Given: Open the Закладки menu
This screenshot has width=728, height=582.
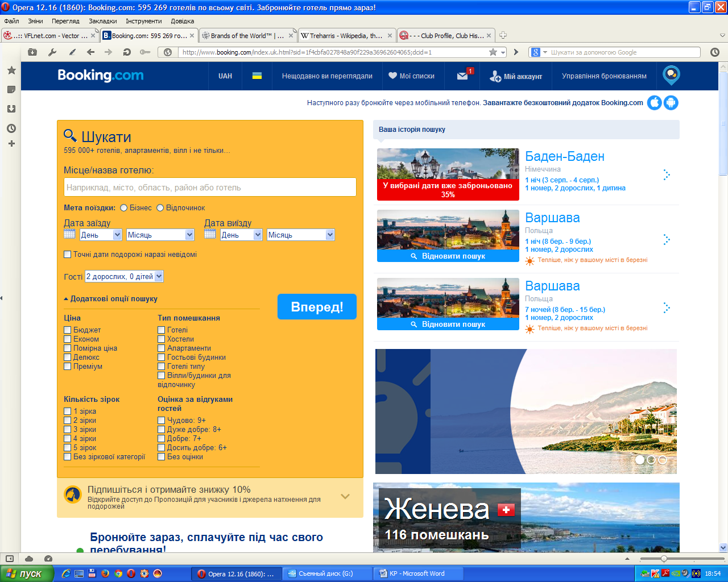Looking at the screenshot, I should [x=103, y=21].
